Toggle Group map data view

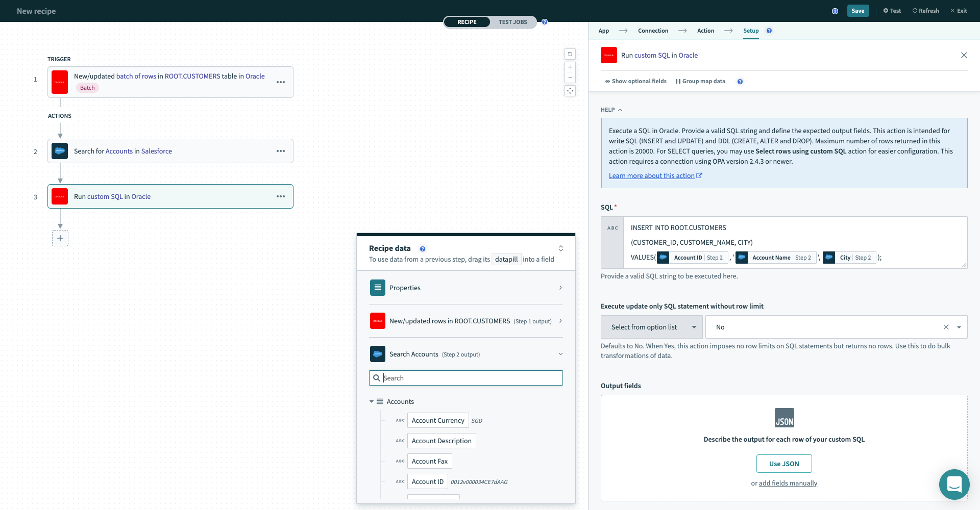coord(700,81)
